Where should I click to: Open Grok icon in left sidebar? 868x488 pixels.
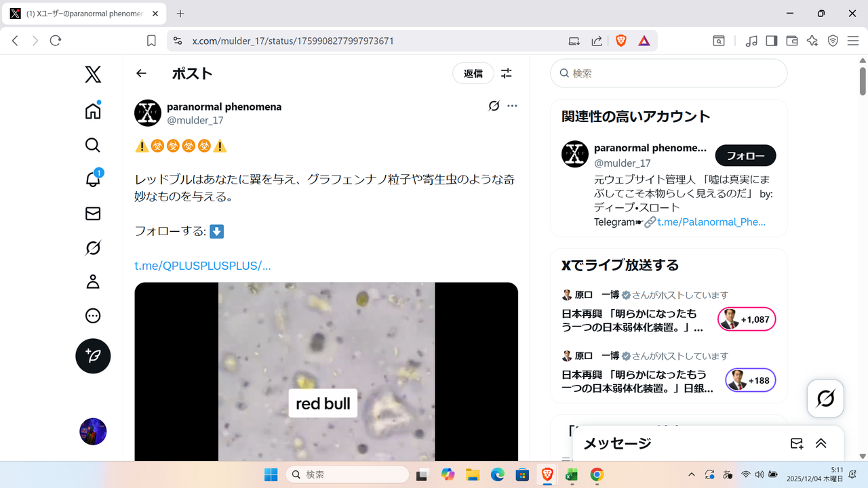93,248
